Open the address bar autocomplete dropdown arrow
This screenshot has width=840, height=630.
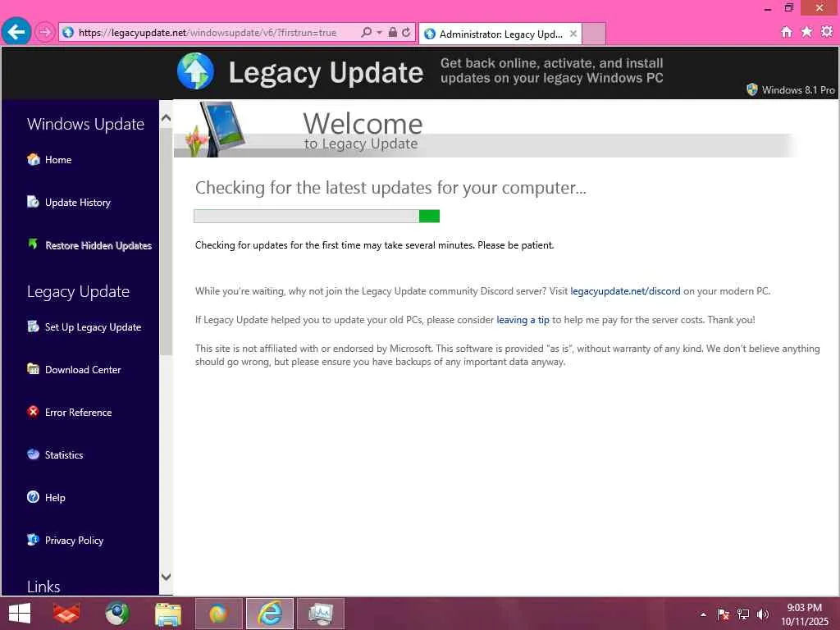click(x=380, y=32)
